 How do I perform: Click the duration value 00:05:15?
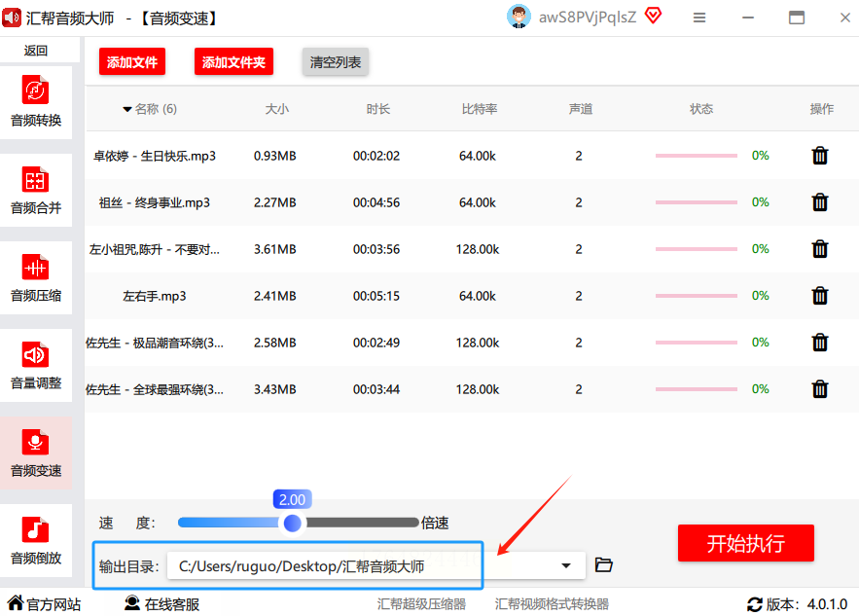(376, 296)
